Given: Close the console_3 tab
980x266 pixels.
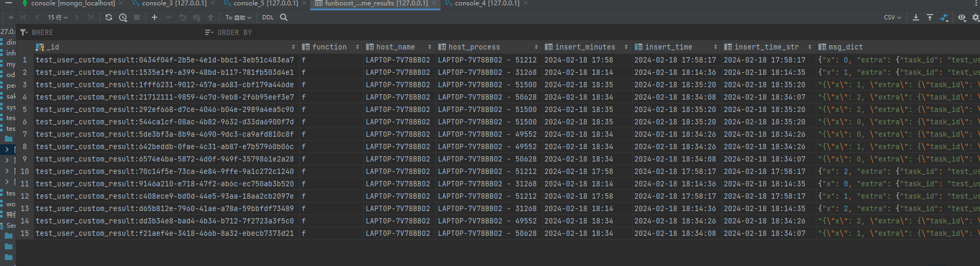Looking at the screenshot, I should coord(213,3).
